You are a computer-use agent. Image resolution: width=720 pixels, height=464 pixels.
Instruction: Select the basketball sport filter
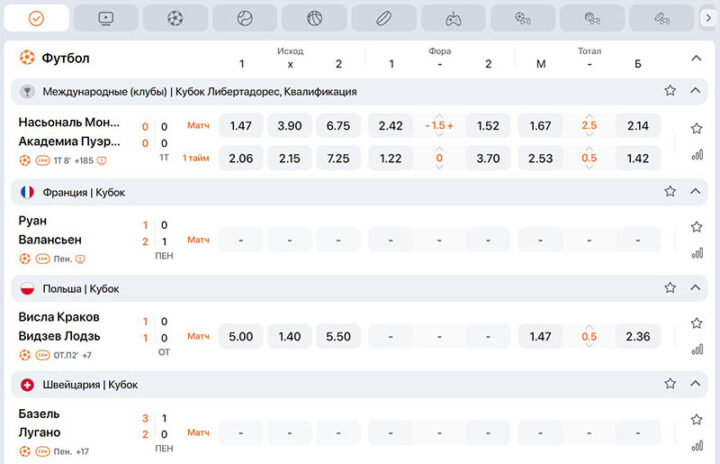pyautogui.click(x=315, y=18)
